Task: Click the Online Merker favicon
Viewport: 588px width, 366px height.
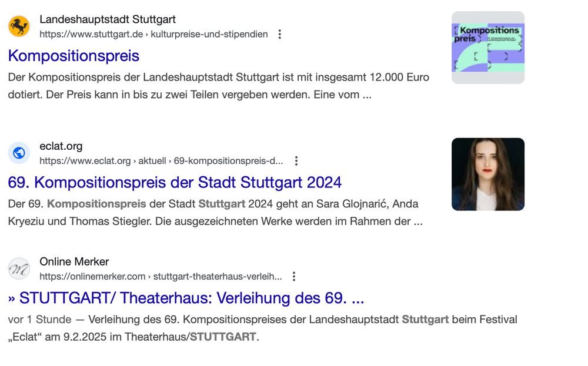Action: point(19,268)
